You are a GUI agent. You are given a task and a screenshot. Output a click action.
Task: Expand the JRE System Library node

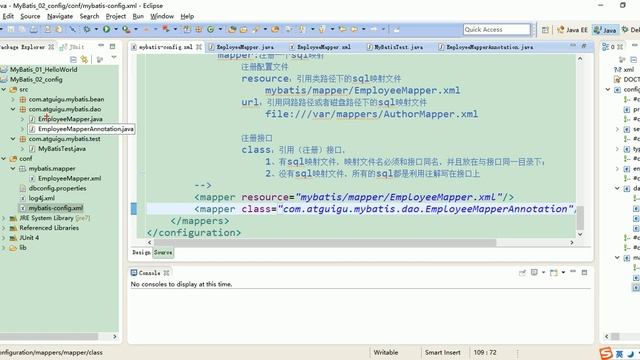[x=4, y=218]
